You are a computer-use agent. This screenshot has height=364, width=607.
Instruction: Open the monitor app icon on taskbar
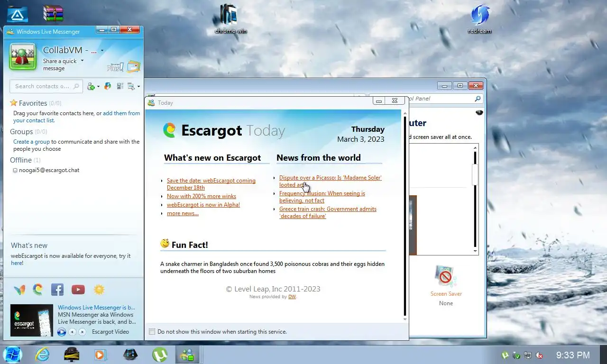click(x=72, y=355)
